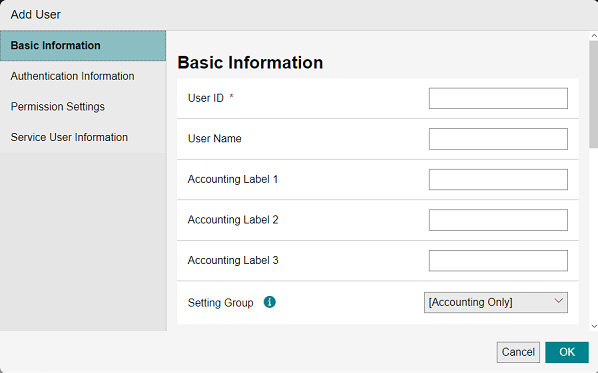Focus the User Name text box
This screenshot has width=598, height=373.
(498, 139)
